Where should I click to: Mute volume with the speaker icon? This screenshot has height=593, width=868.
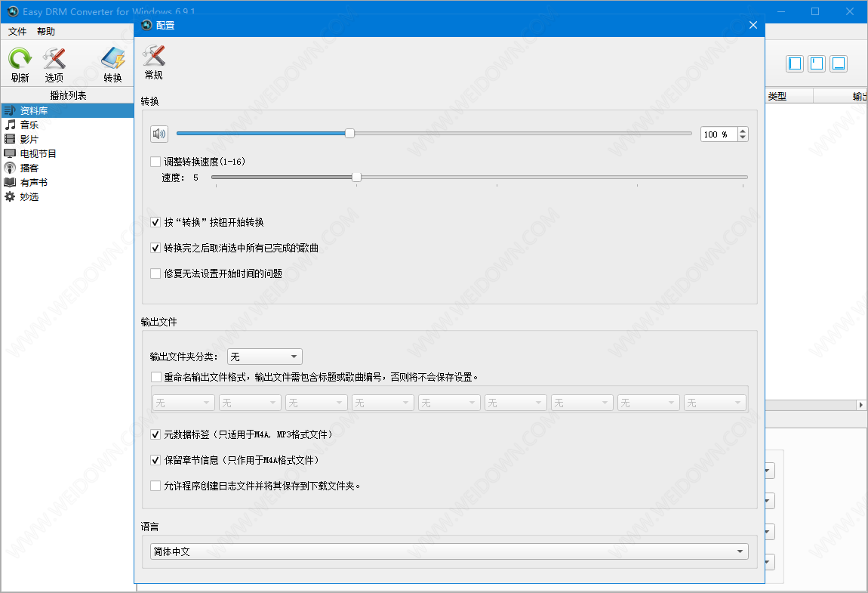pos(159,134)
